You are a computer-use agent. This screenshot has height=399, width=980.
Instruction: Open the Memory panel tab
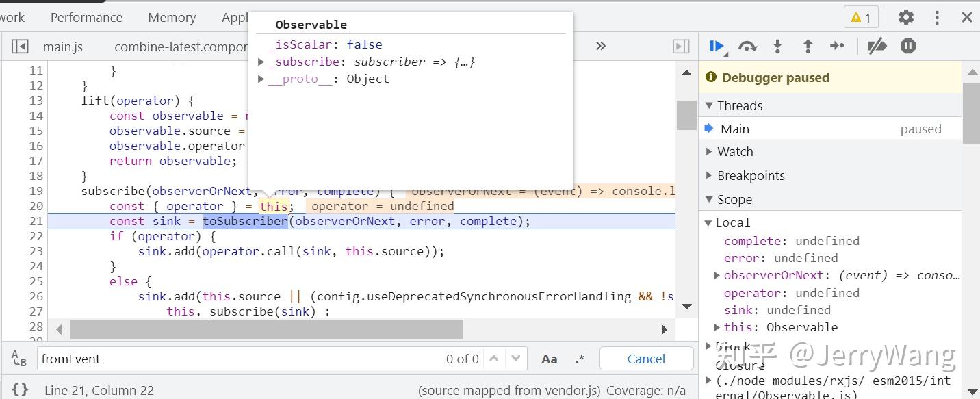(x=172, y=18)
